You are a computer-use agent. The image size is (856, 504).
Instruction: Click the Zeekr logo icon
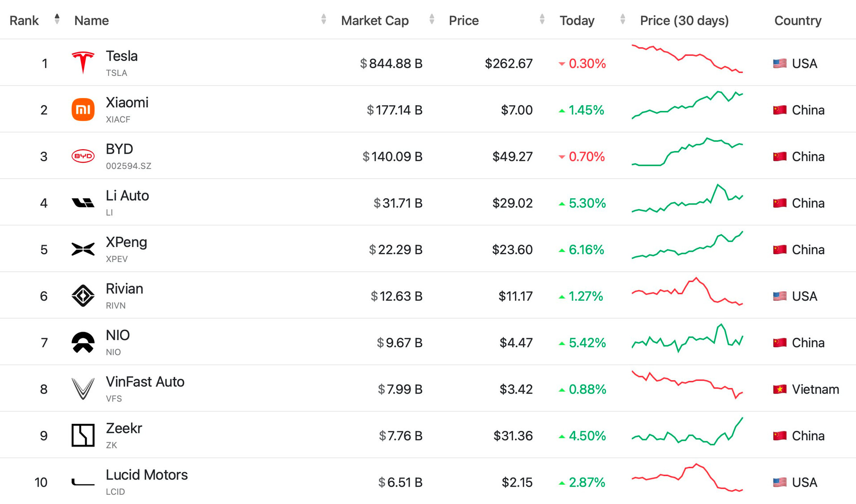83,435
